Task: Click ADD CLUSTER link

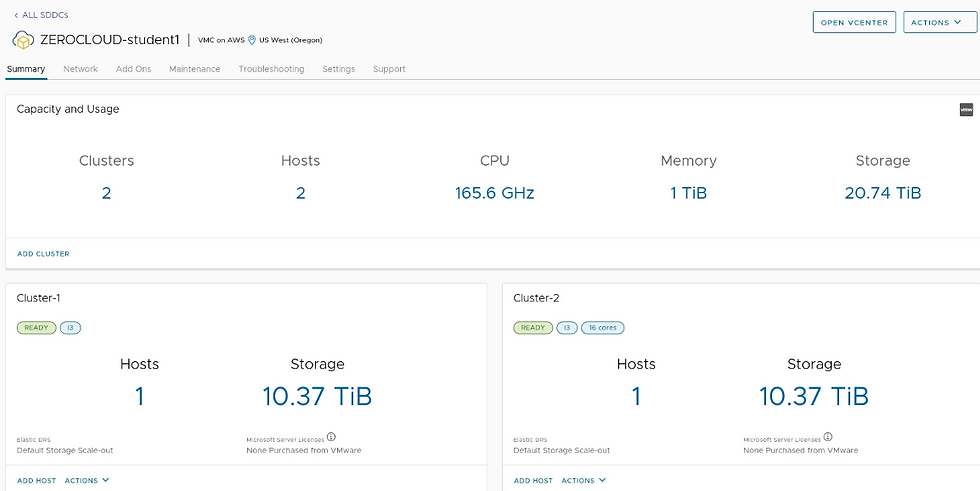Action: click(43, 254)
